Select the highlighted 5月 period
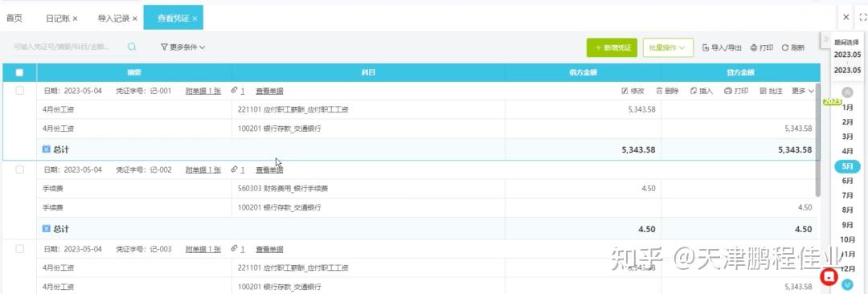Screen dimensions: 868x294 (x=847, y=165)
